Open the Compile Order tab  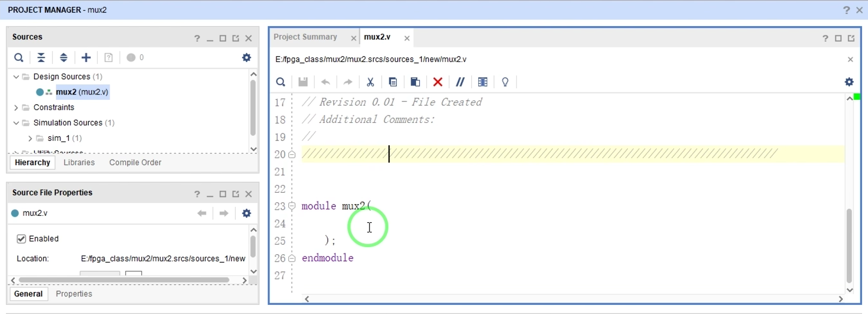135,162
